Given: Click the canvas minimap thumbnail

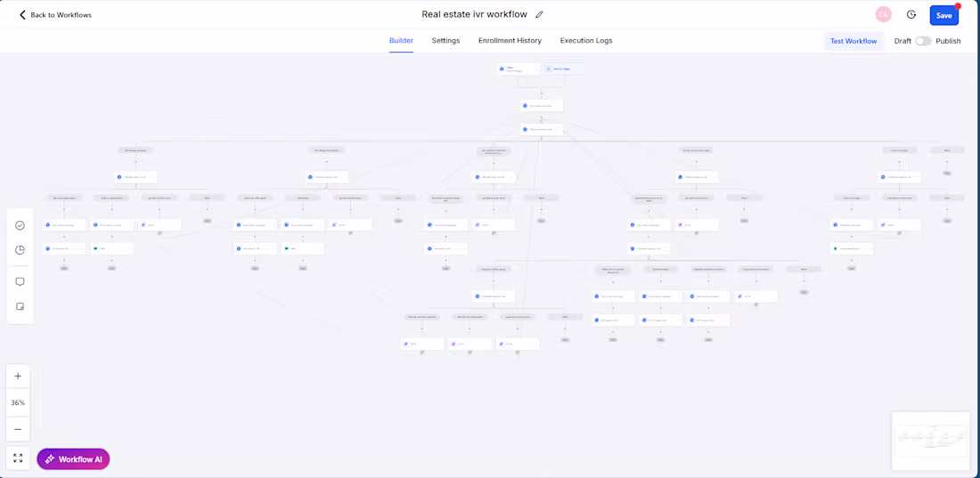Looking at the screenshot, I should pos(932,442).
